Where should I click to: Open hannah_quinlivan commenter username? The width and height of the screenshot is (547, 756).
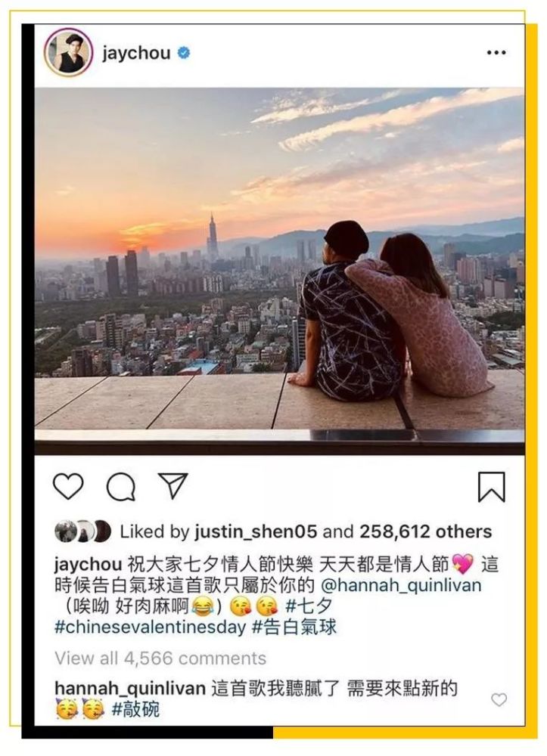coord(130,688)
